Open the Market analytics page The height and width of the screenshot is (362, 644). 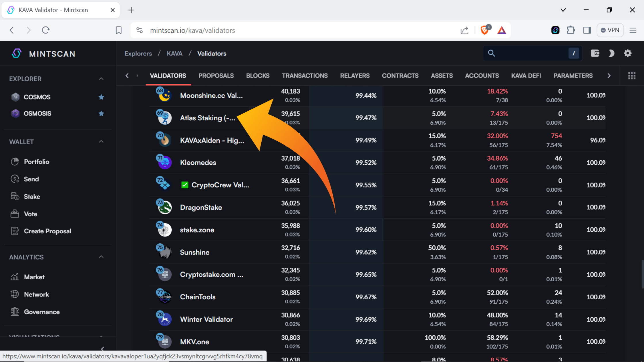pyautogui.click(x=34, y=277)
